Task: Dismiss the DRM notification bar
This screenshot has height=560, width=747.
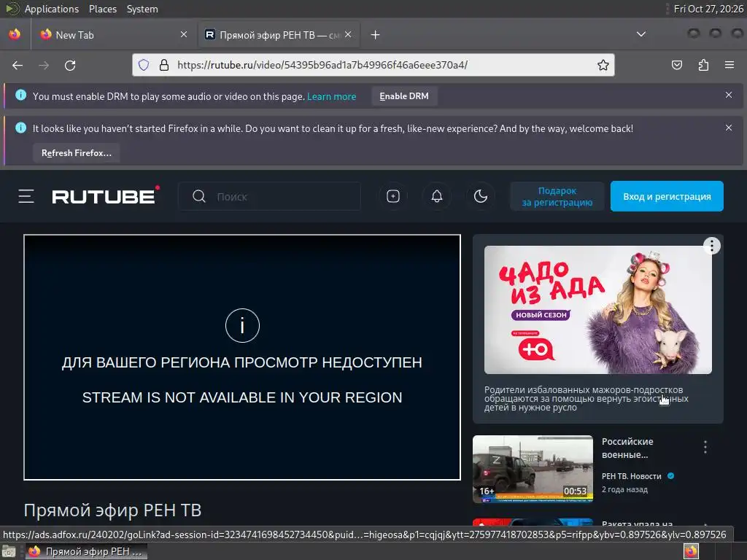Action: tap(729, 96)
